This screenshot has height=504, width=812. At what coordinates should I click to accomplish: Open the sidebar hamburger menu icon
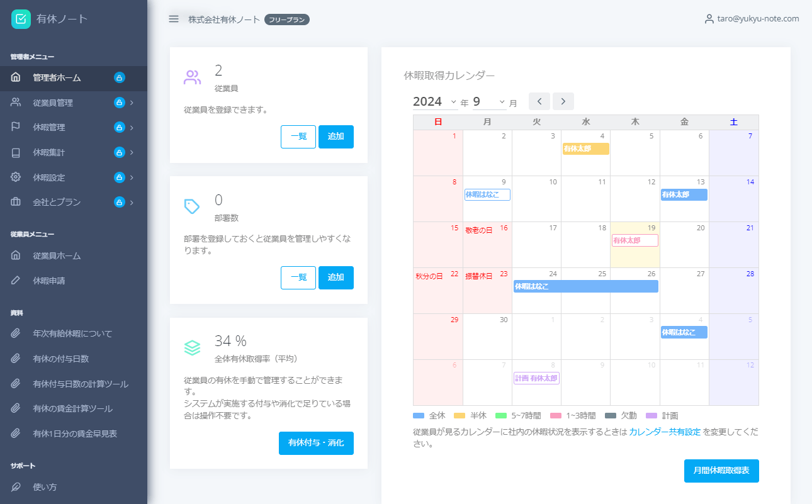tap(174, 19)
